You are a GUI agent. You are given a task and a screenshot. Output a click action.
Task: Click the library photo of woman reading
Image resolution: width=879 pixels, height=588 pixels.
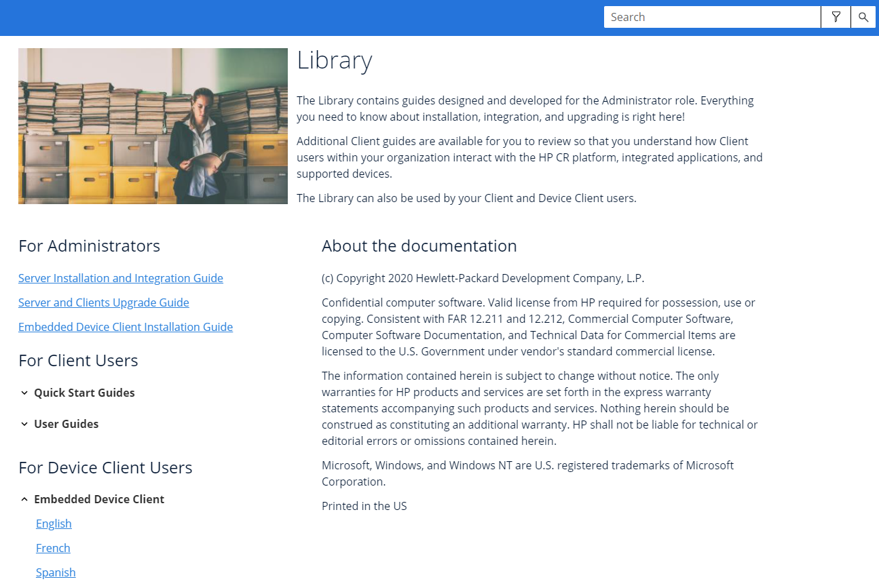pyautogui.click(x=153, y=126)
